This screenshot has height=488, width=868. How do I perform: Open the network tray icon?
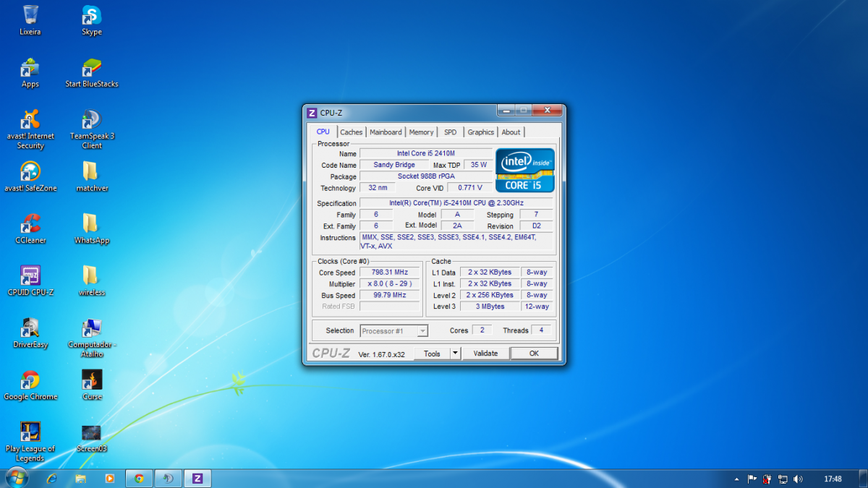point(783,479)
